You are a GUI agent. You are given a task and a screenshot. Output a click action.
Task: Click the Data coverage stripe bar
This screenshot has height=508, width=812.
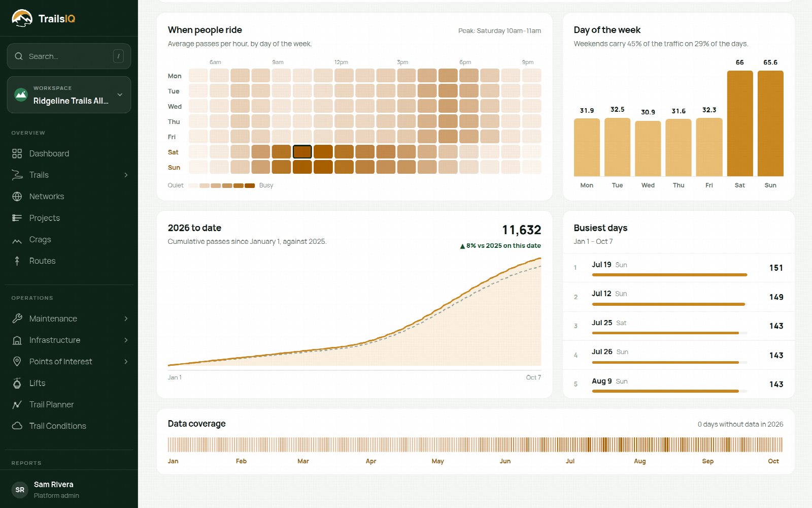tap(475, 444)
